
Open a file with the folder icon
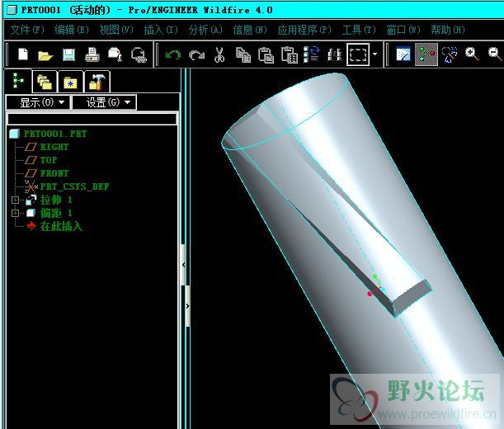pyautogui.click(x=45, y=55)
